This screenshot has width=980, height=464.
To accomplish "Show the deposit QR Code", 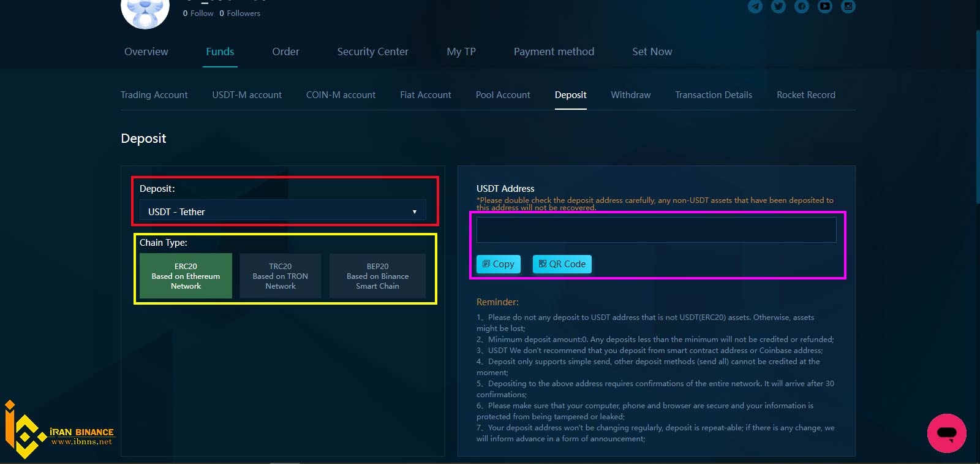I will (x=562, y=264).
